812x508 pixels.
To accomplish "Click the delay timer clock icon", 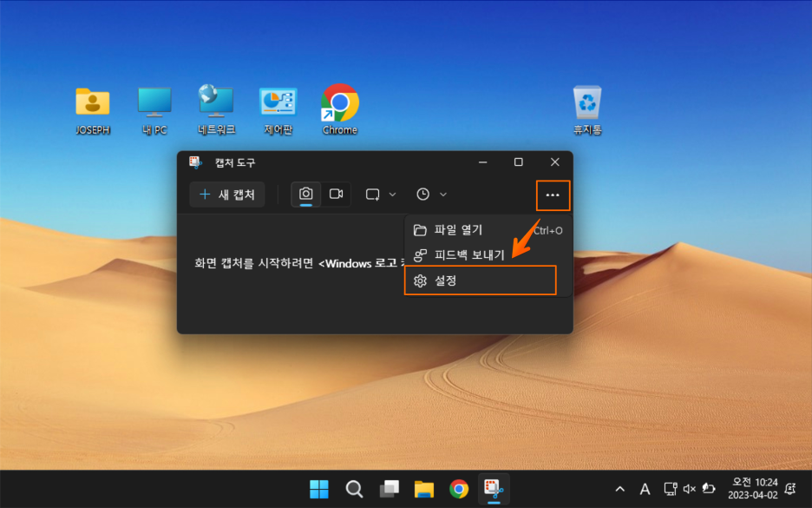I will click(x=423, y=195).
